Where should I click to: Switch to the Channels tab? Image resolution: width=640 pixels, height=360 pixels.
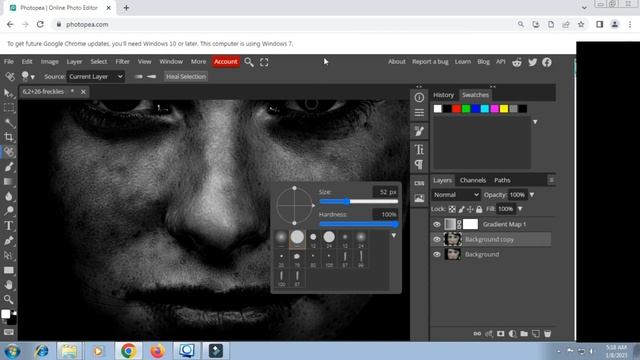(473, 180)
